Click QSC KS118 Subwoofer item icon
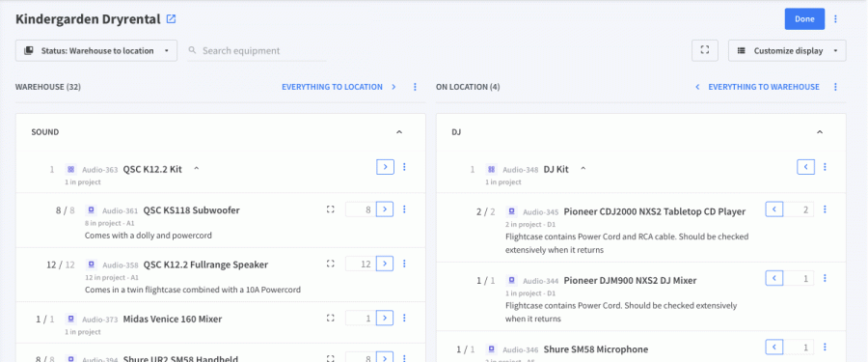This screenshot has height=362, width=868. 91,210
